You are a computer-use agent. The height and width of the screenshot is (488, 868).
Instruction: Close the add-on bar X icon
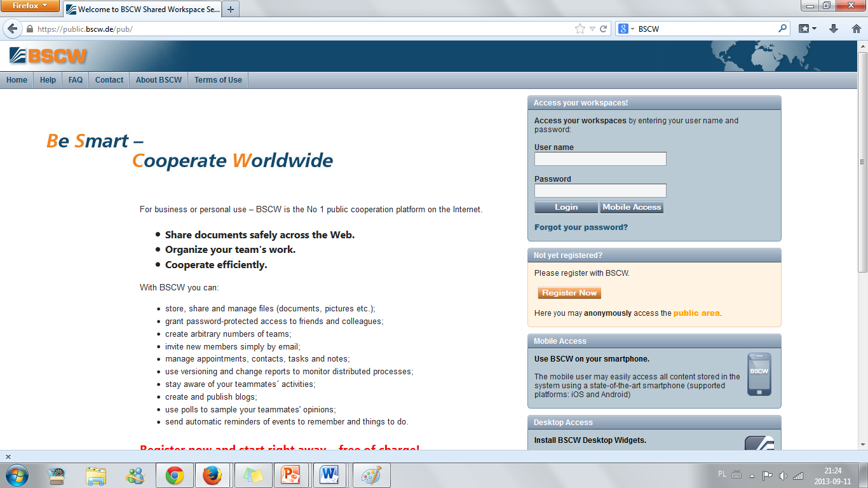point(8,456)
